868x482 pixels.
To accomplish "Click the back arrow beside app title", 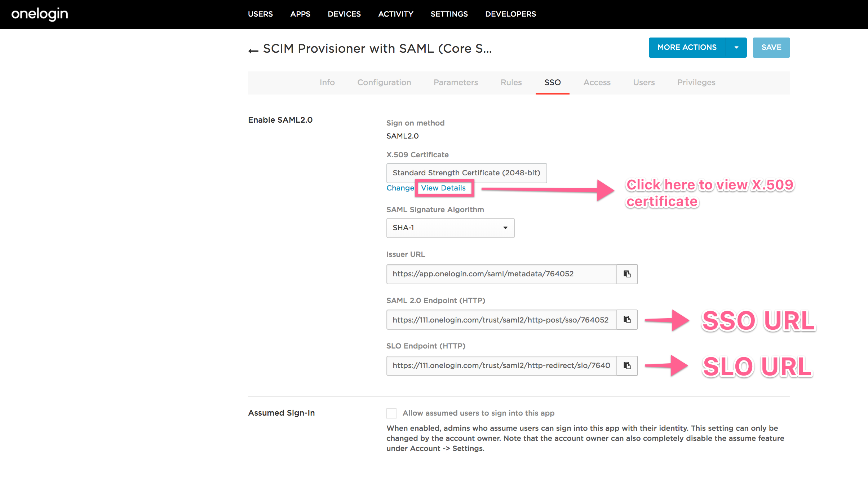I will coord(253,51).
